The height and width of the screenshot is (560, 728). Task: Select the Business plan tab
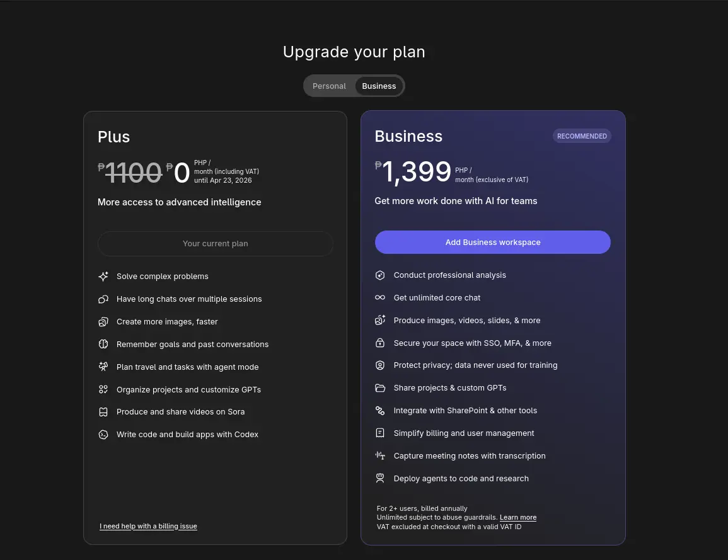click(x=379, y=86)
